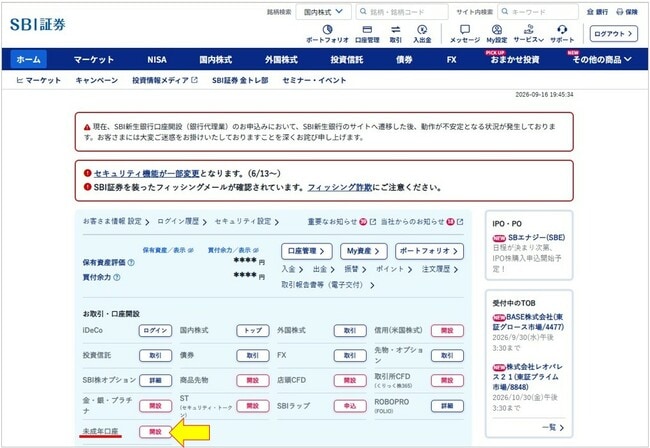Open the メッセージ speech bubble icon
Image resolution: width=650 pixels, height=448 pixels.
[x=465, y=34]
